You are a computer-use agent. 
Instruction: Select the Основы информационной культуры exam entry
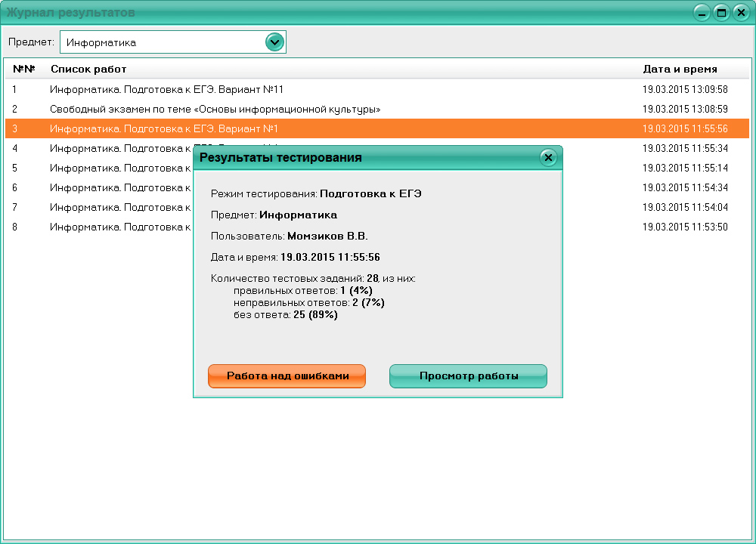(x=215, y=109)
